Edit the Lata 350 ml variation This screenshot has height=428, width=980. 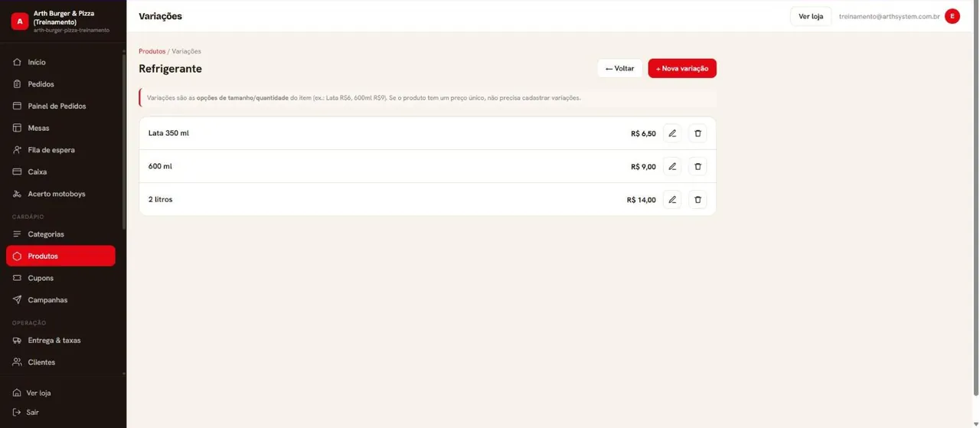pos(672,133)
